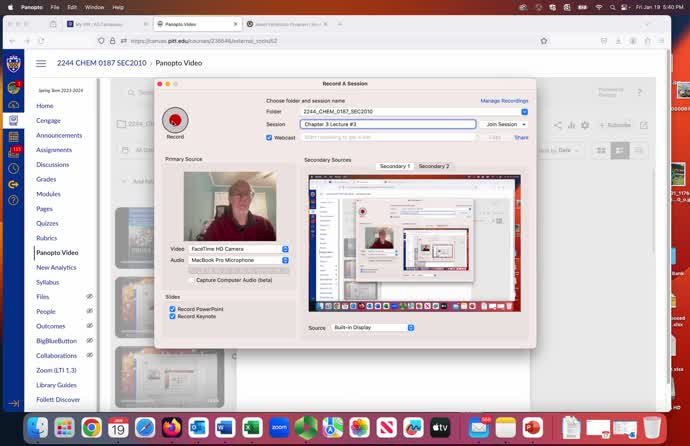Open Photos app in the dock
This screenshot has width=690, height=446.
(x=360, y=428)
